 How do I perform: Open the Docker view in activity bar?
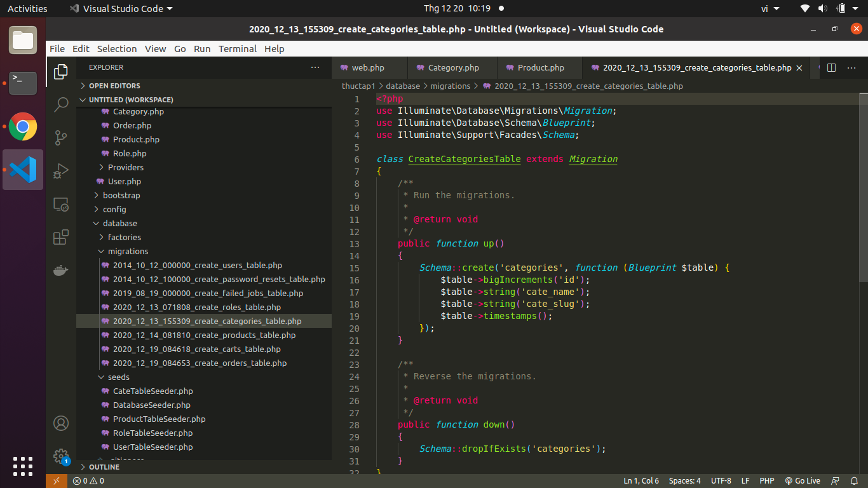pyautogui.click(x=61, y=271)
